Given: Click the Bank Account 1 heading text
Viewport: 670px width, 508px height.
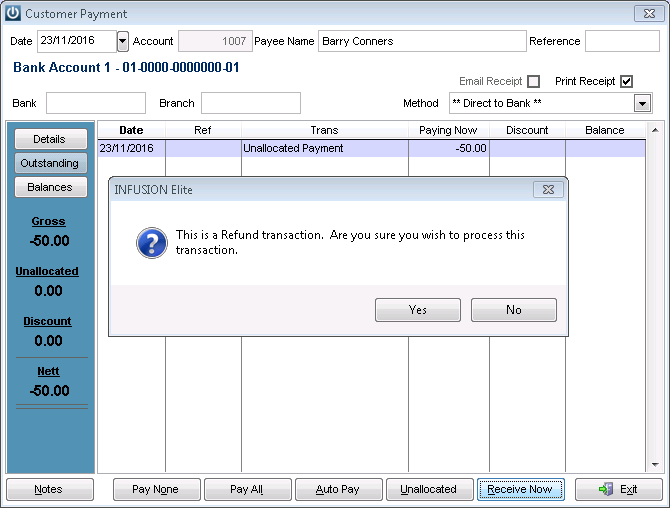Looking at the screenshot, I should point(126,68).
